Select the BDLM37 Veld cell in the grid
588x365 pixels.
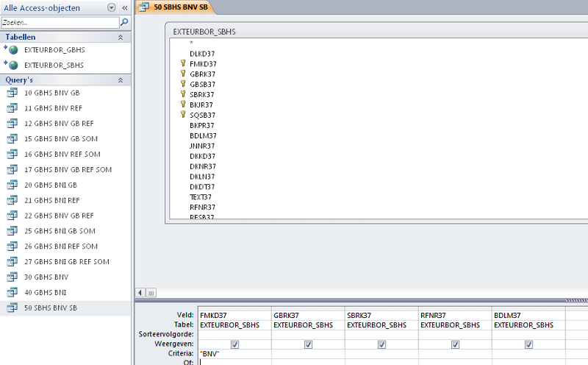[x=528, y=316]
